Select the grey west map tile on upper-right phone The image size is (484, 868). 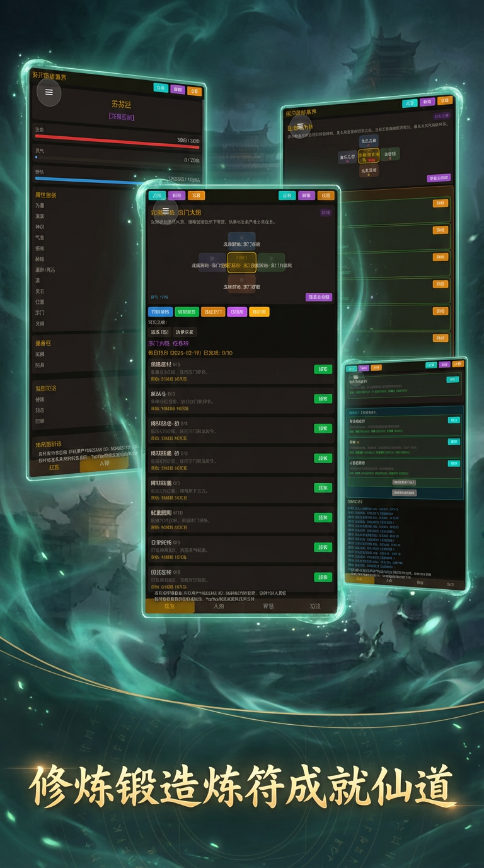click(x=347, y=157)
